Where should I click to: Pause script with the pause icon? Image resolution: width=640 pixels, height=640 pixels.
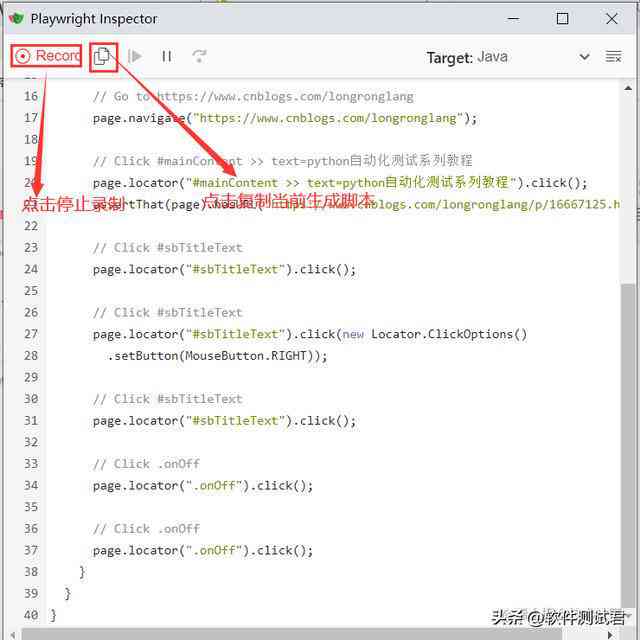(x=167, y=56)
